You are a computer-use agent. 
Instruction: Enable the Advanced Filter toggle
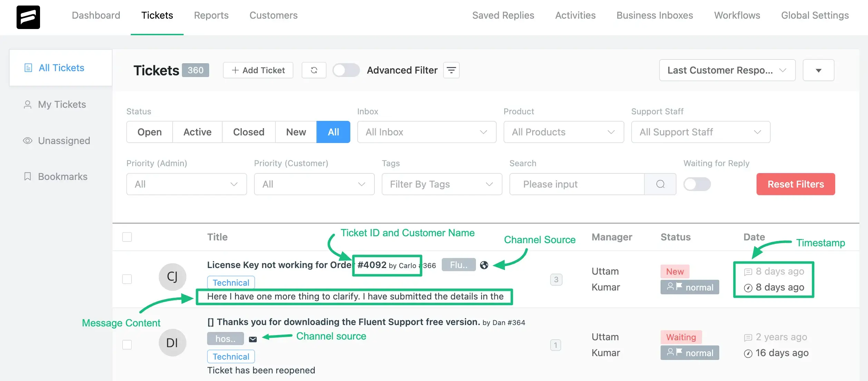point(346,70)
